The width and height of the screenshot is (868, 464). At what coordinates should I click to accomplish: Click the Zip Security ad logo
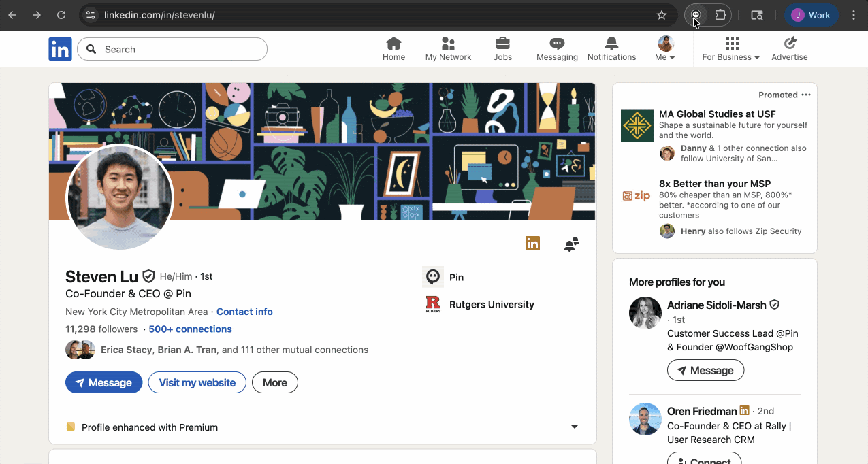(637, 196)
